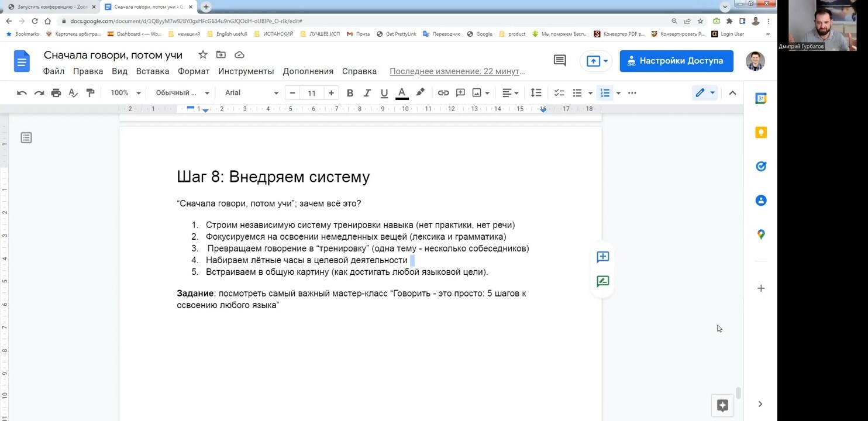Toggle bold formatting

pyautogui.click(x=350, y=93)
